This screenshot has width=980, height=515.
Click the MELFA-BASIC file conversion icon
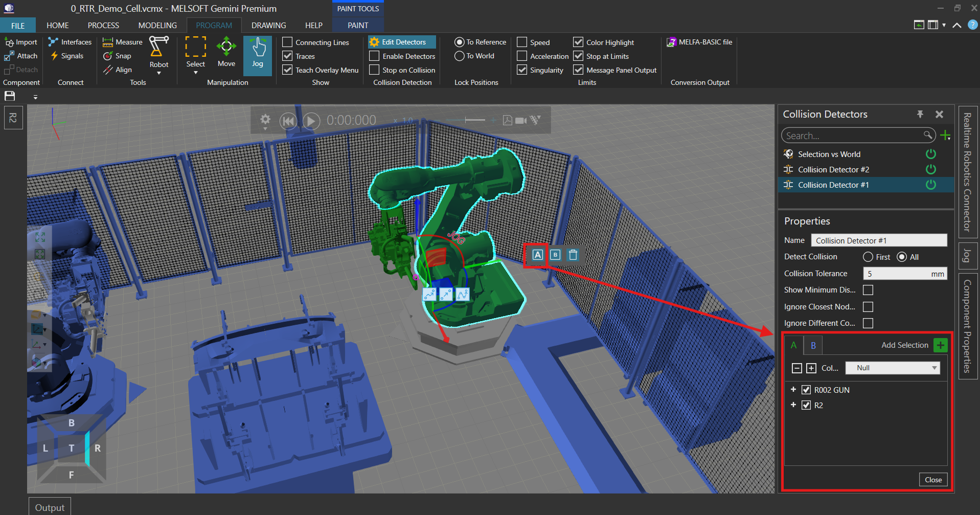(671, 42)
